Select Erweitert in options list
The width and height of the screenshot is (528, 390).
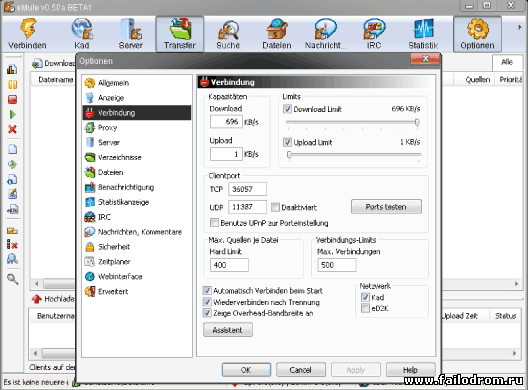coord(137,291)
